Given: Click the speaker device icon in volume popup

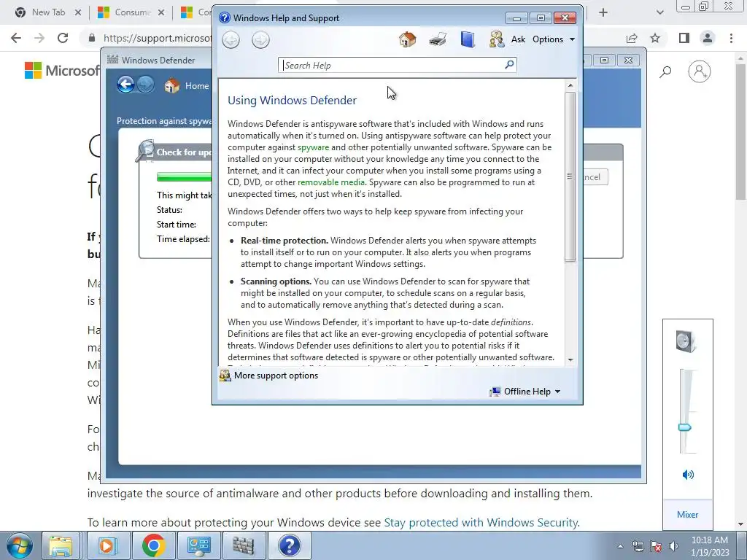Looking at the screenshot, I should (686, 341).
